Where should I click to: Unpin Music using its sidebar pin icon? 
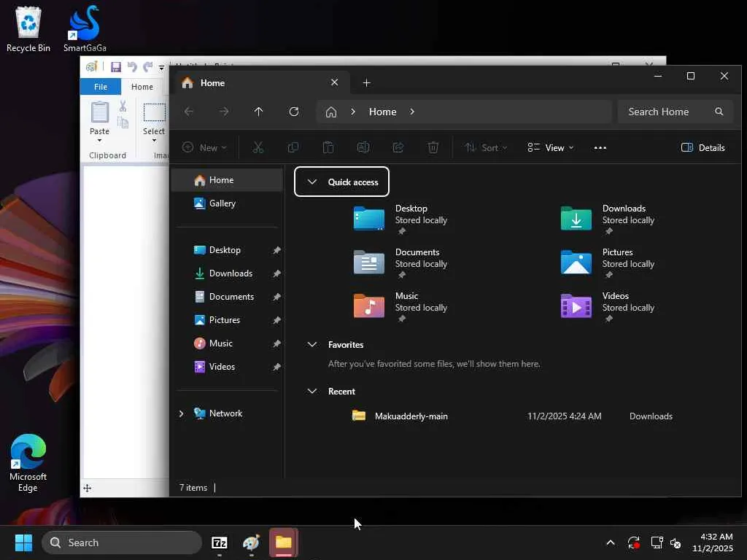tap(276, 343)
